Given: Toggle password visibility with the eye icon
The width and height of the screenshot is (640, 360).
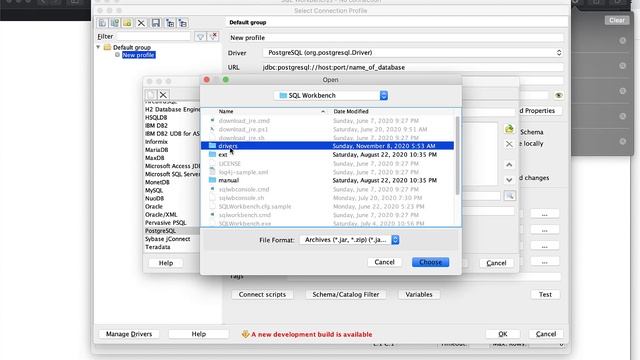Looking at the screenshot, I should click(x=558, y=95).
